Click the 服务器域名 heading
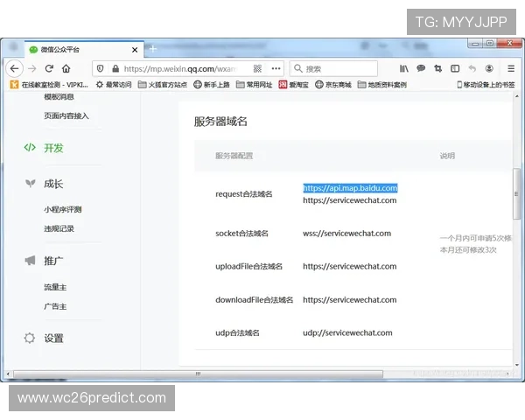Image resolution: width=525 pixels, height=420 pixels. pyautogui.click(x=220, y=122)
